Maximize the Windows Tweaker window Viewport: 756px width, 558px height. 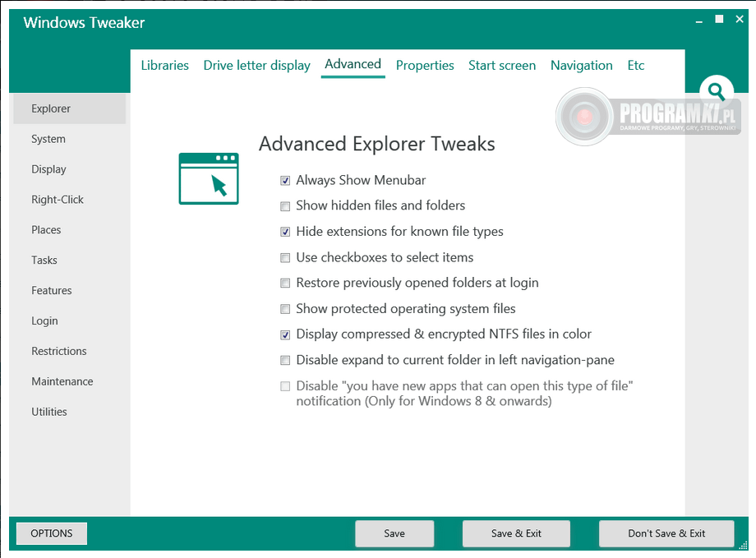(719, 19)
